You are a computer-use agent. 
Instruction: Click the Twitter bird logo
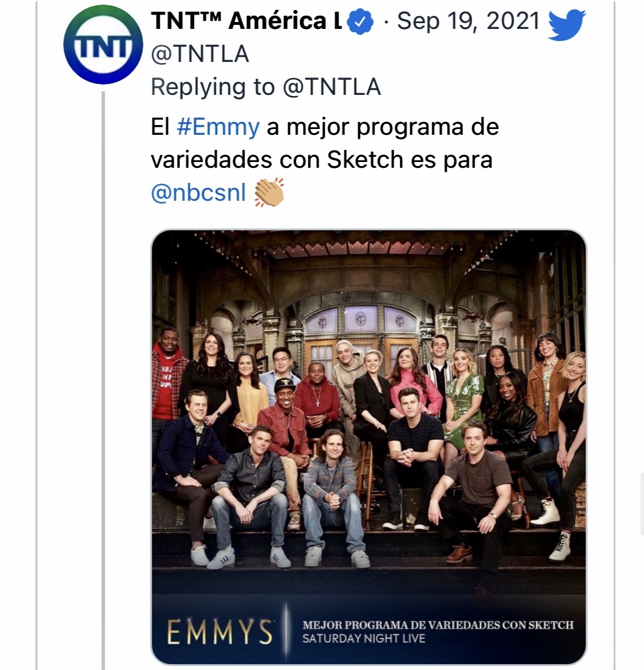pyautogui.click(x=566, y=24)
